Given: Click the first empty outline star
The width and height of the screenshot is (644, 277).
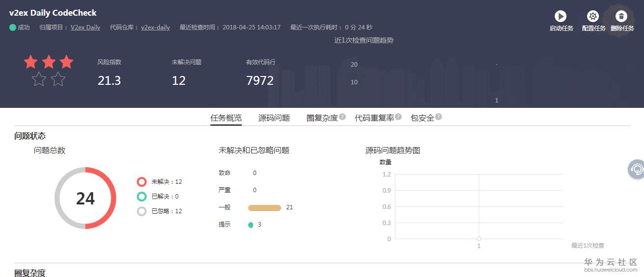Looking at the screenshot, I should point(39,79).
